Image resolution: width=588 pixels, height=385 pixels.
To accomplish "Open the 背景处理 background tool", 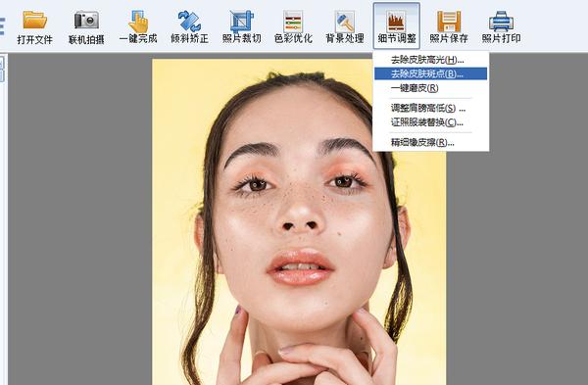I will point(345,27).
